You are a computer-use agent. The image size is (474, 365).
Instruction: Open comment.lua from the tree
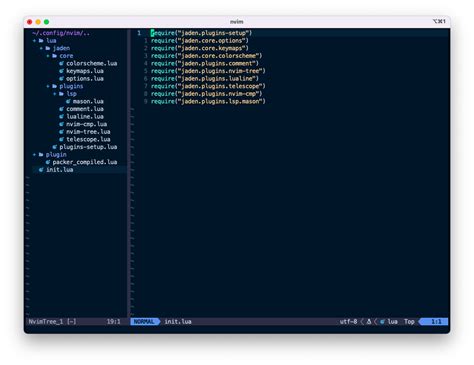(85, 109)
